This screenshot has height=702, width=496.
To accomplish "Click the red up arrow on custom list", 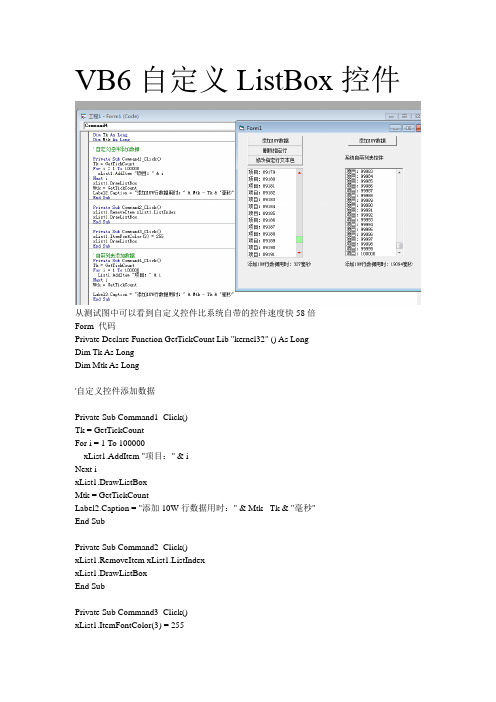I will [x=299, y=172].
